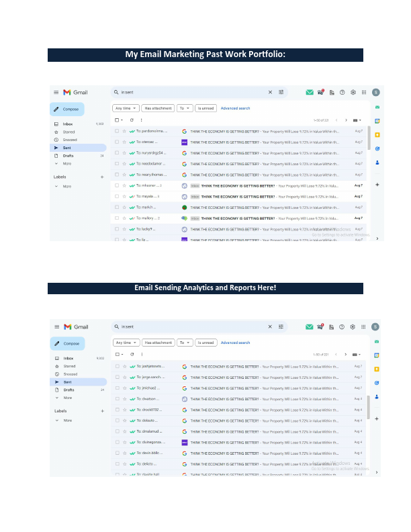The height and width of the screenshot is (532, 411).
Task: Open Settings gear in Portfolio Gmail
Action: pos(353,92)
